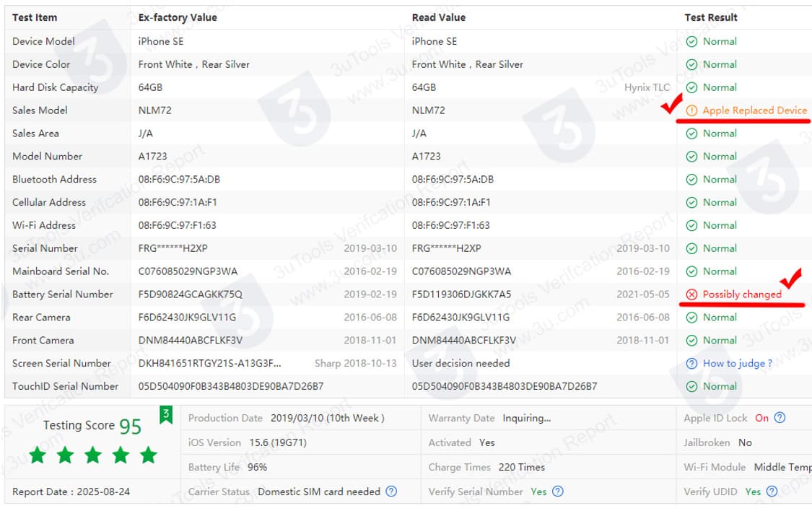This screenshot has width=812, height=511.
Task: Click the iOS Version 15.6 (19G71) value
Action: [x=278, y=442]
